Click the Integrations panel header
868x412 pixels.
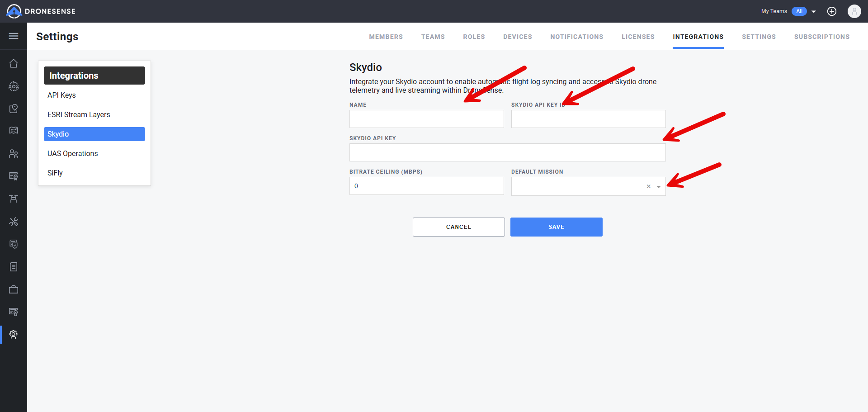click(94, 76)
